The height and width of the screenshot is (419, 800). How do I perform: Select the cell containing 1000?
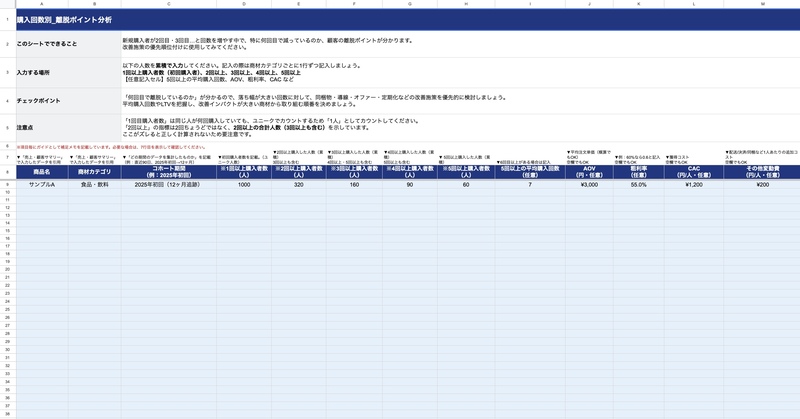pyautogui.click(x=244, y=185)
